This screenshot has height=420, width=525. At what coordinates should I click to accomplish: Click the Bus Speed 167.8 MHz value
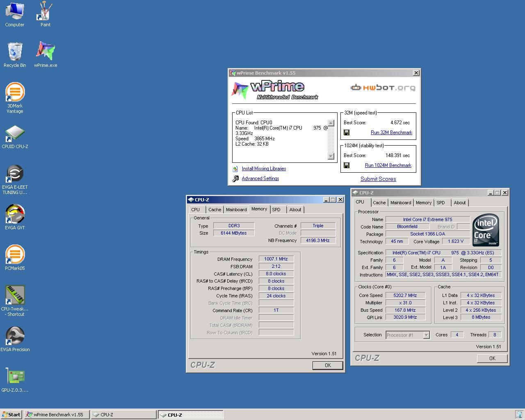(x=405, y=310)
